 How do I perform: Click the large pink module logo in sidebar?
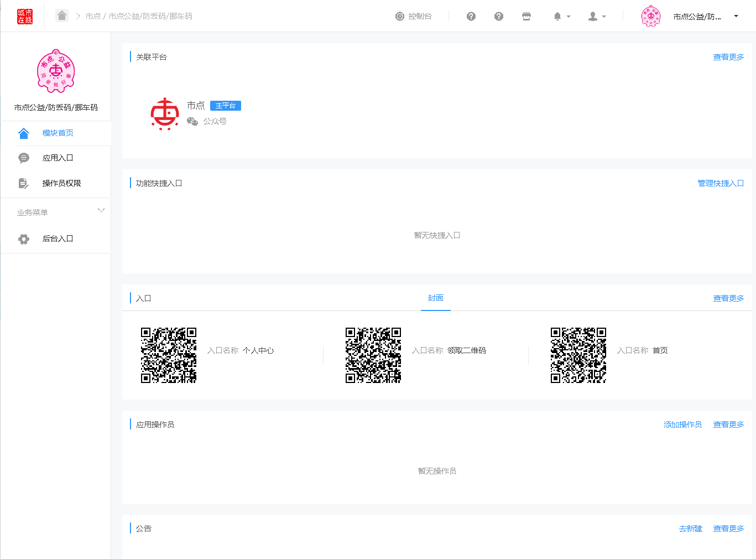[56, 70]
